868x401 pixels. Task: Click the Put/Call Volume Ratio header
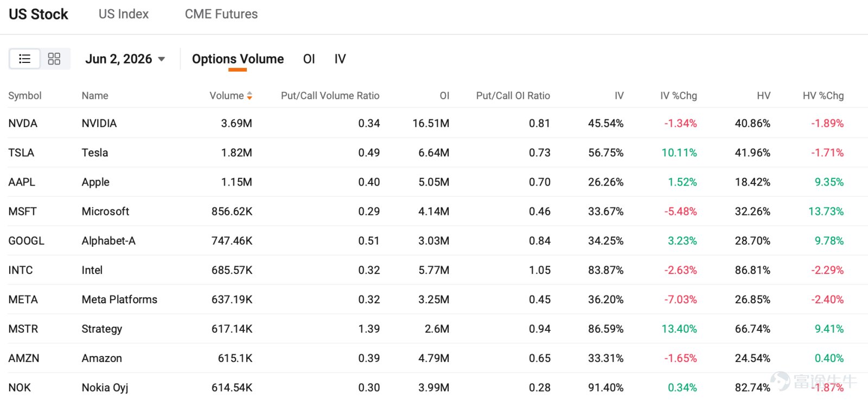pos(330,96)
